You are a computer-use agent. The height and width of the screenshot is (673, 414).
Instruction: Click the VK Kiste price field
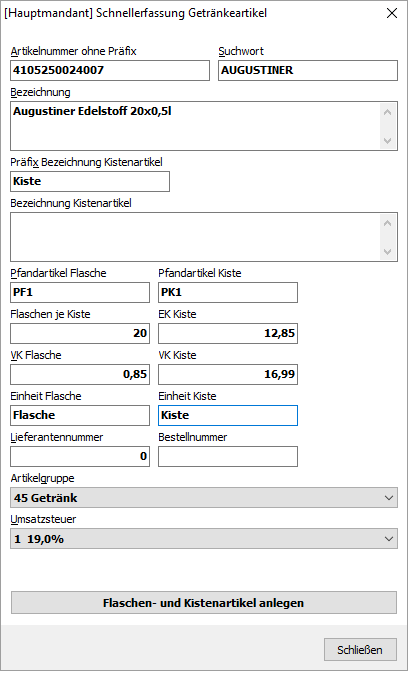228,374
